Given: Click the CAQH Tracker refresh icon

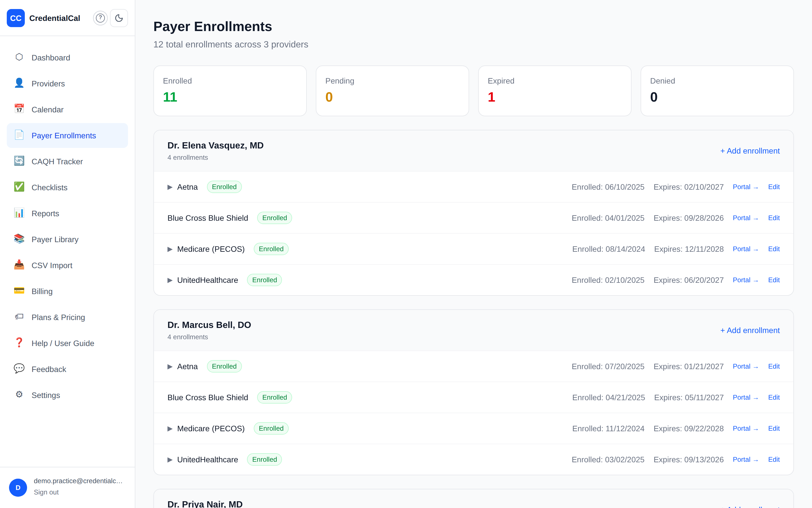Looking at the screenshot, I should tap(19, 161).
